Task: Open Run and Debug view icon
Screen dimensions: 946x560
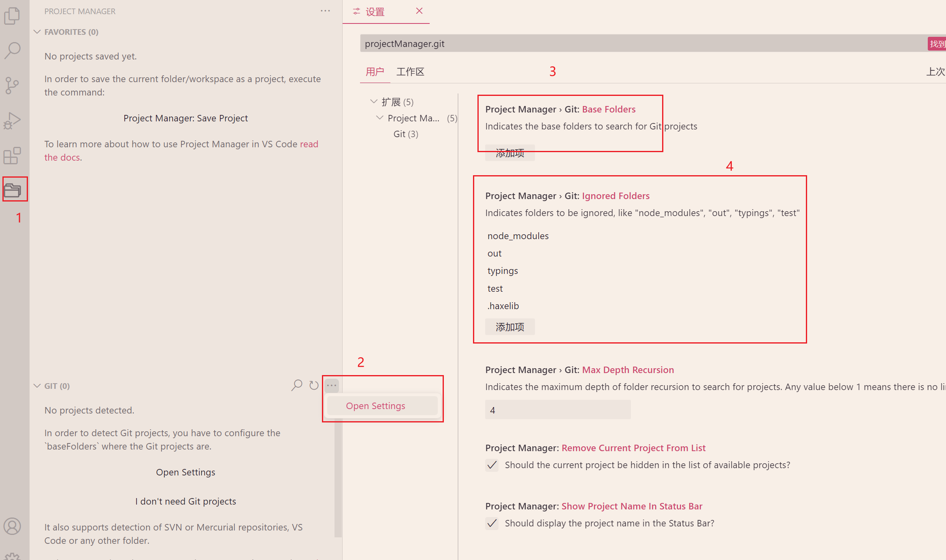Action: click(12, 121)
